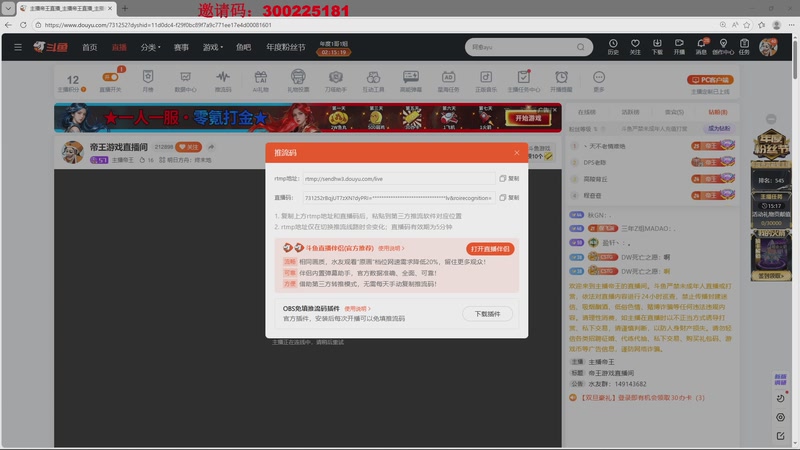Click the PC客户端 button
Screen dimensions: 800x450
tap(710, 80)
